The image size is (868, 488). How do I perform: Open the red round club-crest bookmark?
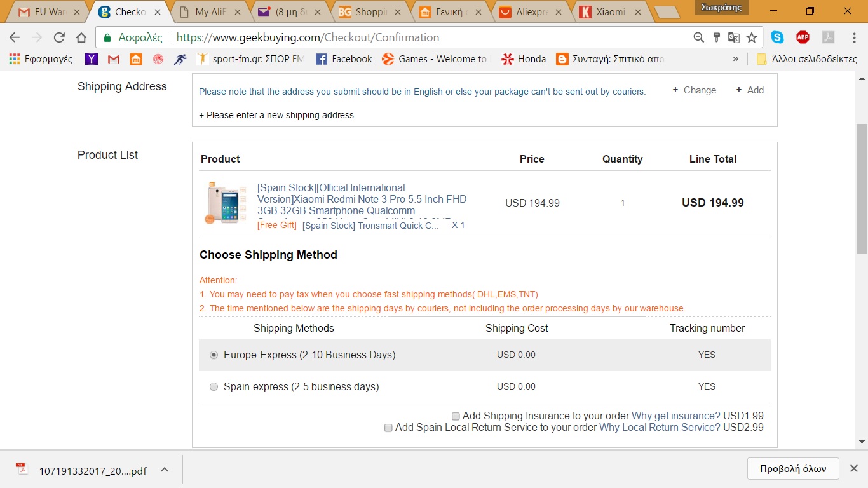click(158, 59)
